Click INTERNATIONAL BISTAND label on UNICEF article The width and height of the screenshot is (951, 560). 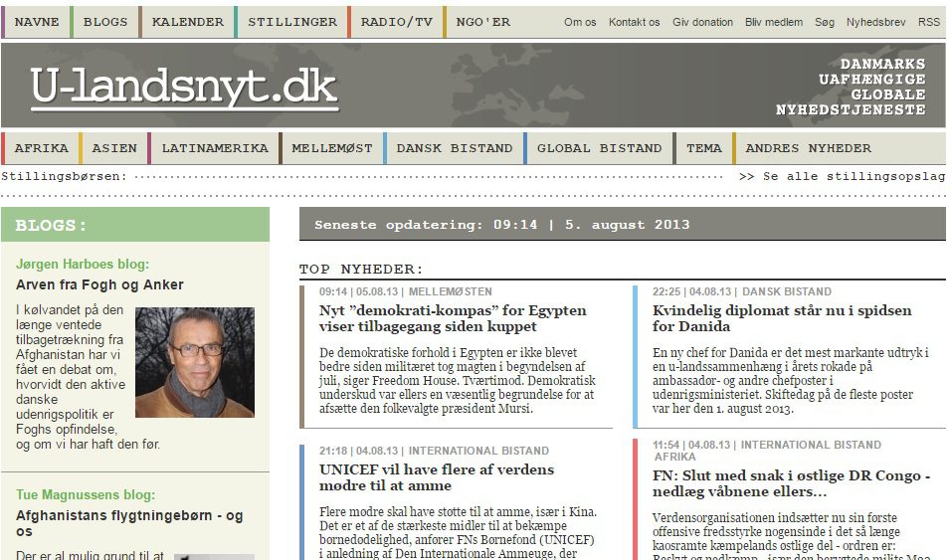point(478,451)
